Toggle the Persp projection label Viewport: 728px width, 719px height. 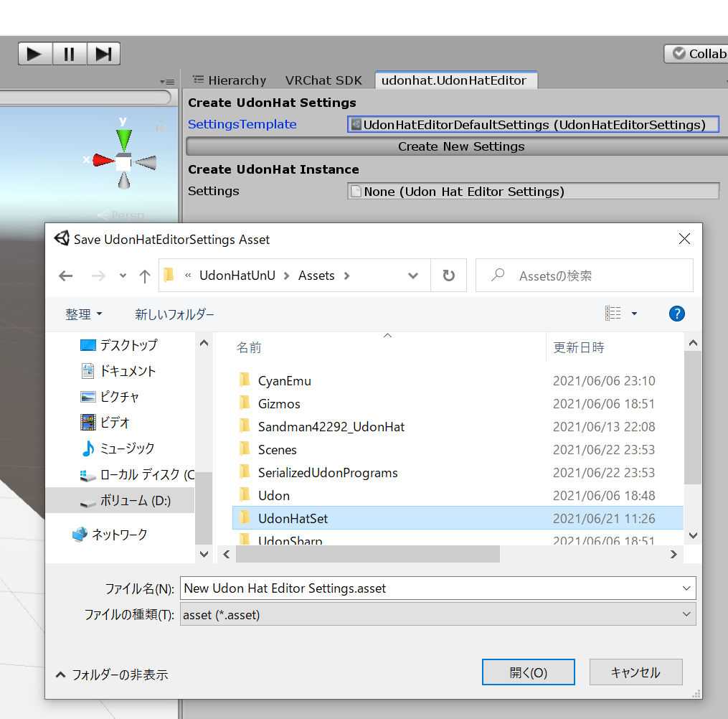[x=122, y=215]
